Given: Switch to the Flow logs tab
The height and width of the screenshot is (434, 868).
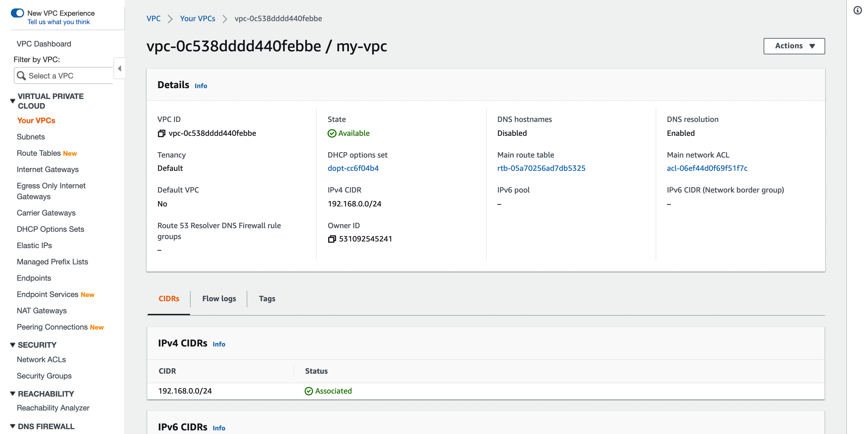Looking at the screenshot, I should [219, 299].
